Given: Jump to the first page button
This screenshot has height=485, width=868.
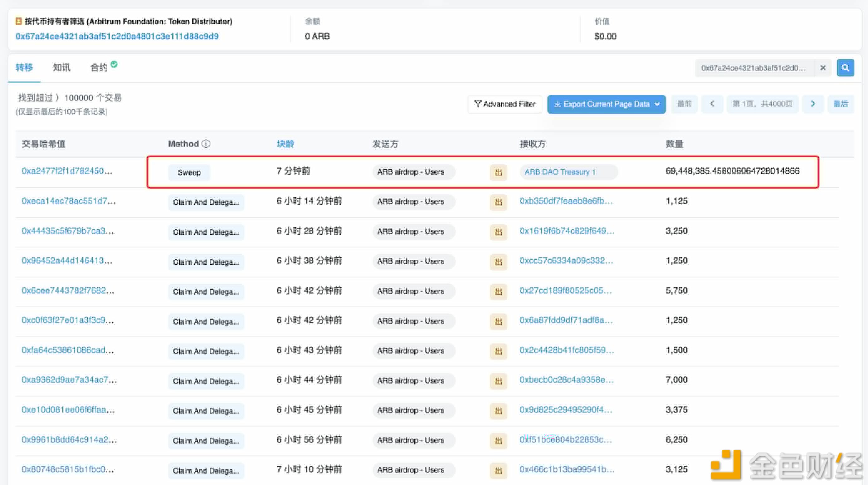Looking at the screenshot, I should 684,104.
